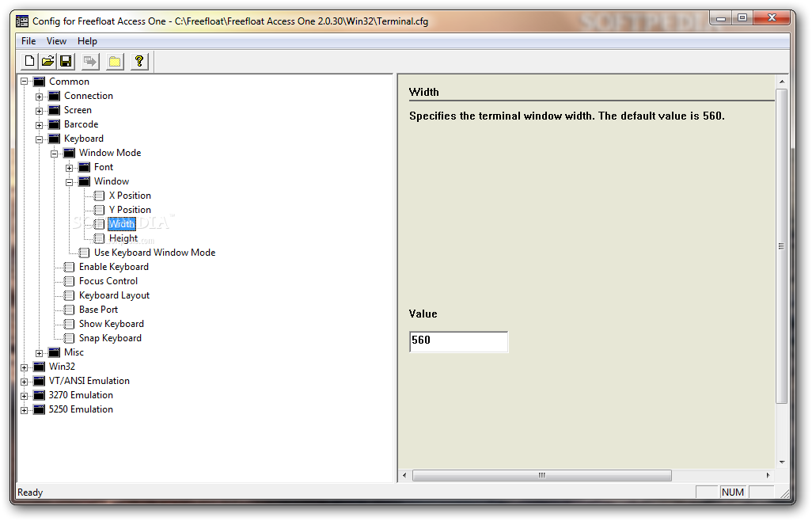Image resolution: width=812 pixels, height=521 pixels.
Task: Click the 5250 Emulation node icon
Action: tap(39, 409)
